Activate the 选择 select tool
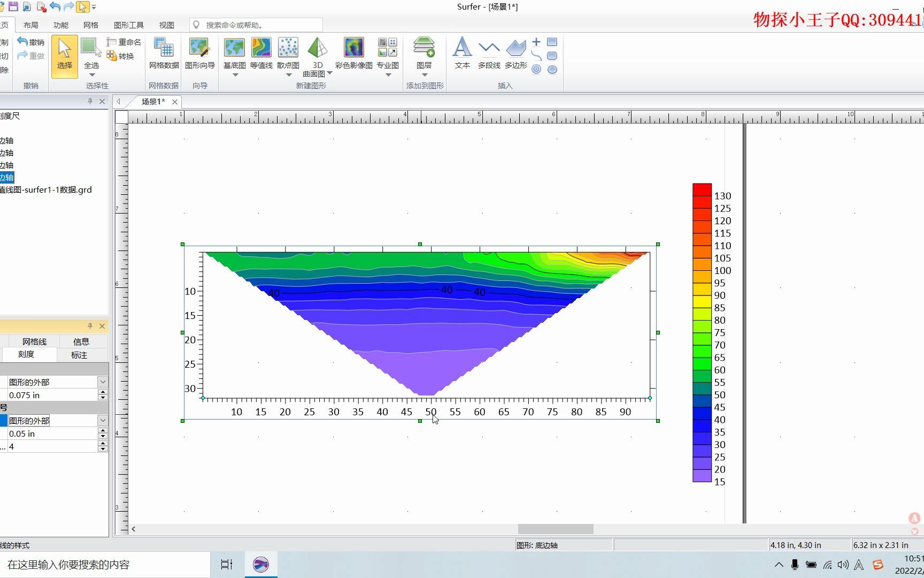 pyautogui.click(x=64, y=56)
